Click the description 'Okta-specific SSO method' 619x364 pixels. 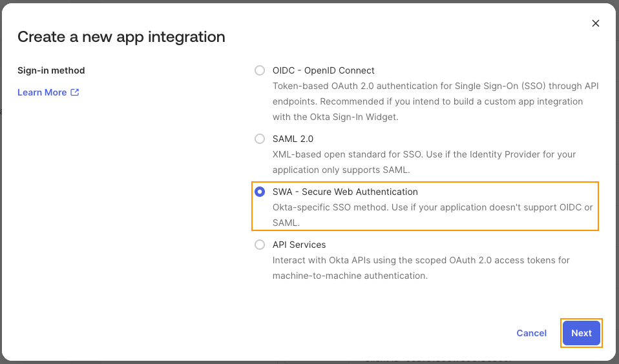(433, 215)
